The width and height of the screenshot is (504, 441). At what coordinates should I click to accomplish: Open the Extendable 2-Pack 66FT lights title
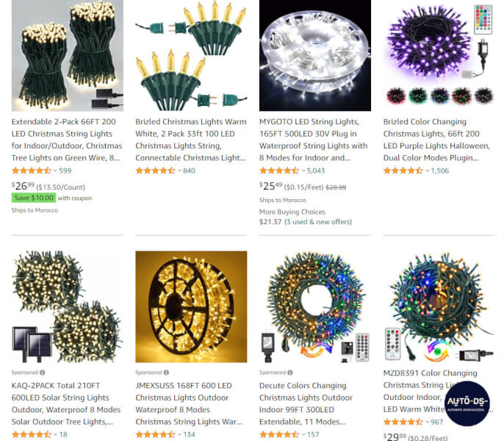point(67,140)
